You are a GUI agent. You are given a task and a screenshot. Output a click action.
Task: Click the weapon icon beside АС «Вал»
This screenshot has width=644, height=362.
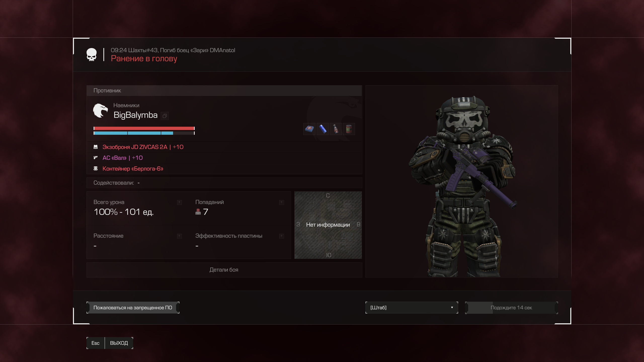96,158
